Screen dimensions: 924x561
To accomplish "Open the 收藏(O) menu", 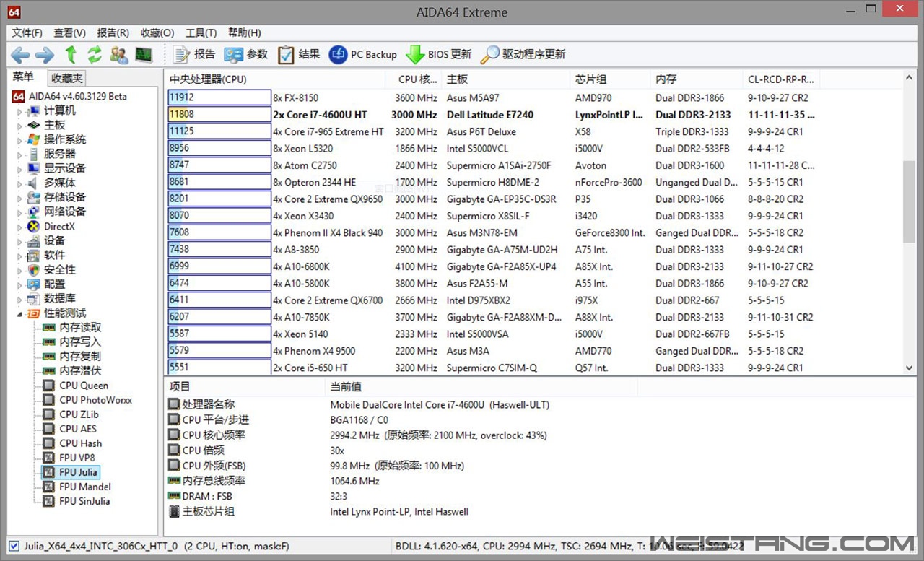I will [157, 32].
